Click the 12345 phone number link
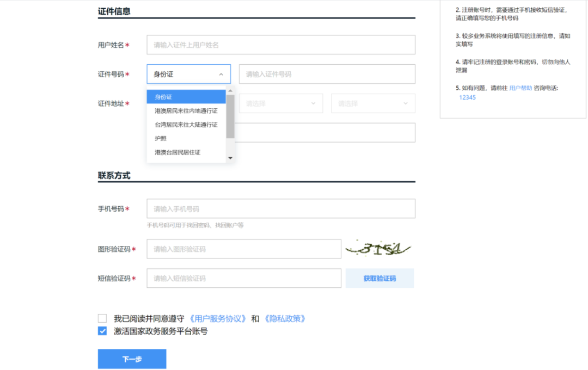The height and width of the screenshot is (370, 588). 467,97
